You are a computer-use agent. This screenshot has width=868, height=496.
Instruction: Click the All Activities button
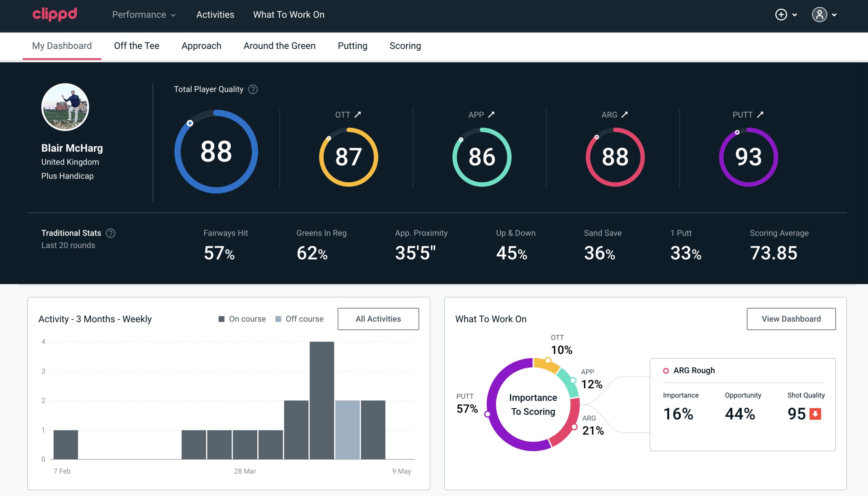coord(378,318)
